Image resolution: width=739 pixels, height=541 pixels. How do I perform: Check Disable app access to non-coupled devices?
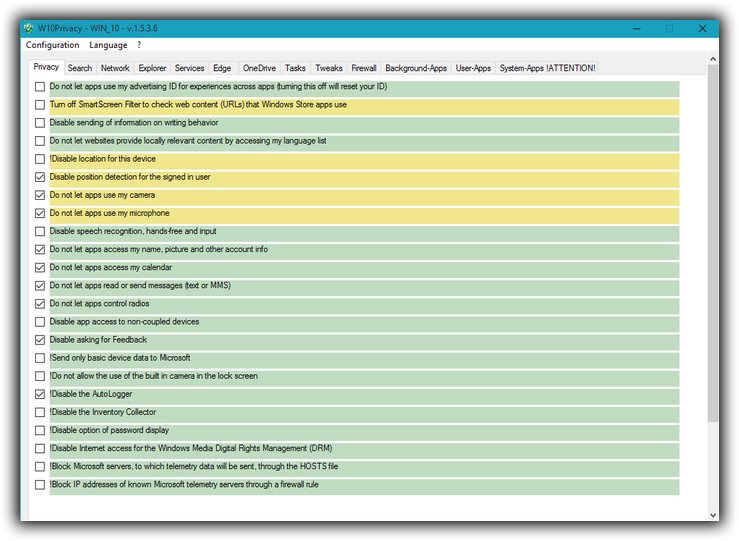pyautogui.click(x=40, y=322)
